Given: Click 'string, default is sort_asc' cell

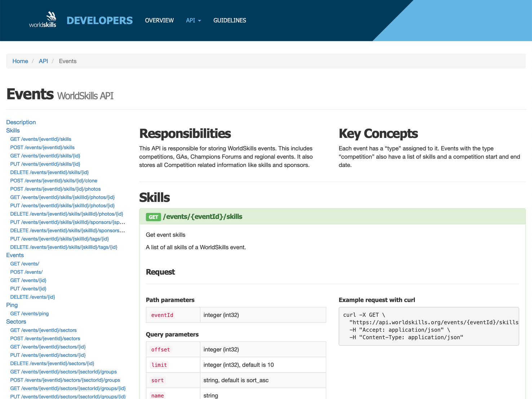Looking at the screenshot, I should pos(263,380).
